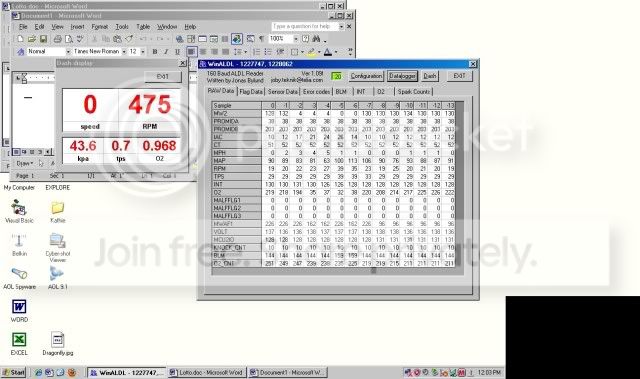This screenshot has width=640, height=379.
Task: Select the AOL 9.1 desktop icon
Action: (57, 277)
